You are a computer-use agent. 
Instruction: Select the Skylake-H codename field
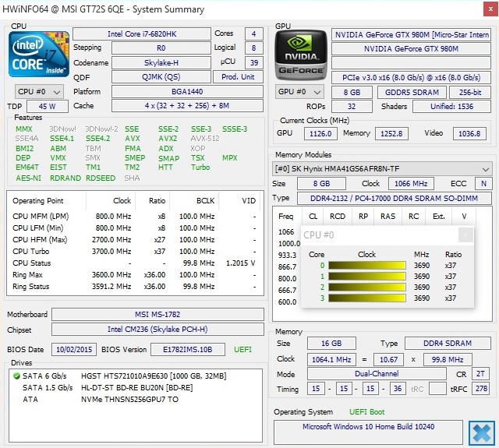161,62
